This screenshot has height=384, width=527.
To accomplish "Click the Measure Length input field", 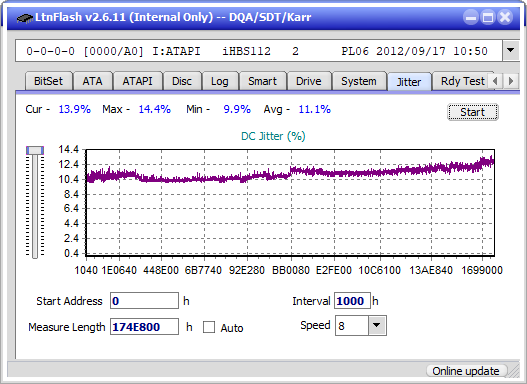I will [145, 327].
